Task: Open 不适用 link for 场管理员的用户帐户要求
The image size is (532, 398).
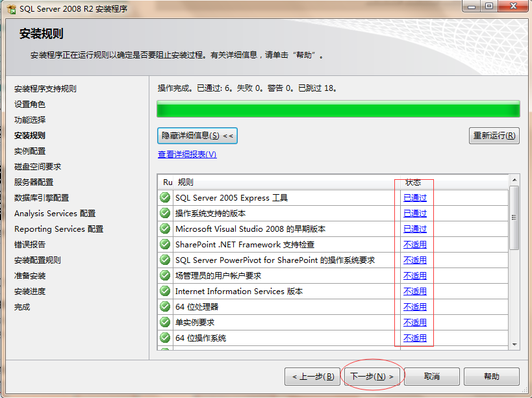Action: coord(415,276)
